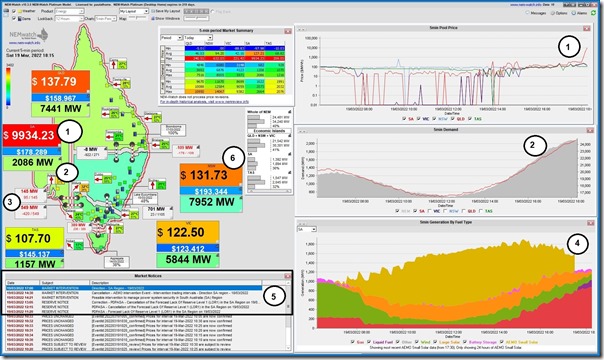Close the 5min Pool Price chart
Image resolution: width=604 pixels, height=360 pixels.
[x=587, y=28]
